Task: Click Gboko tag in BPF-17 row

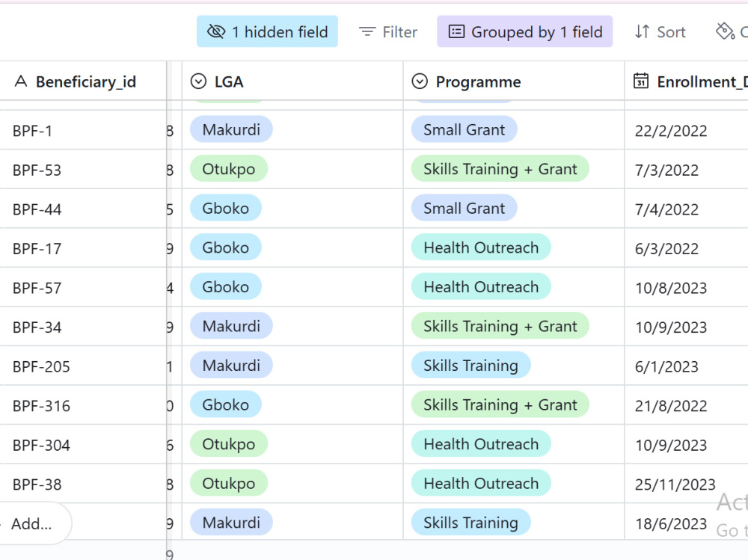Action: pos(226,247)
